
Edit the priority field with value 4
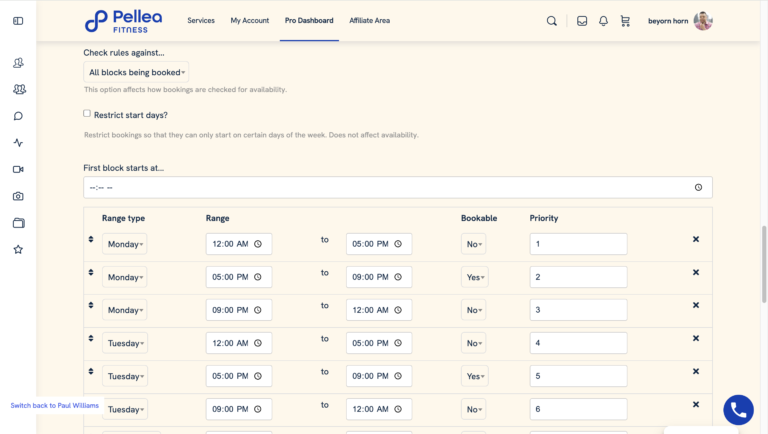578,343
